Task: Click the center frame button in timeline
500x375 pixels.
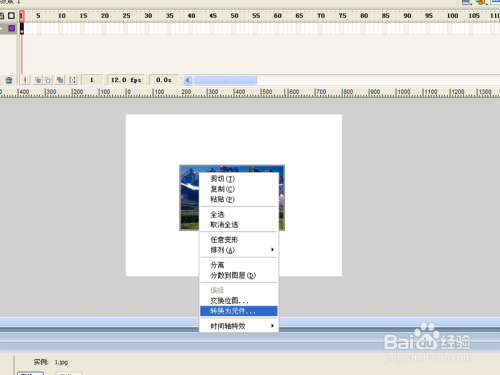Action: pos(25,80)
